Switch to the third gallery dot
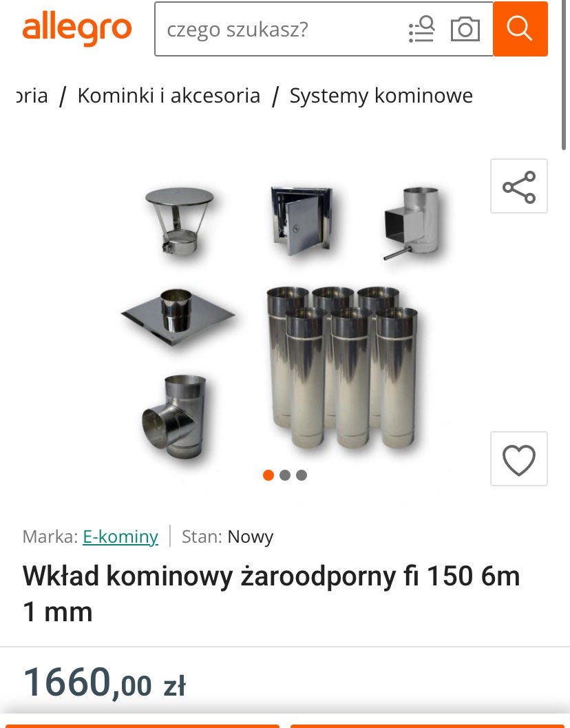The height and width of the screenshot is (728, 570). coord(302,475)
